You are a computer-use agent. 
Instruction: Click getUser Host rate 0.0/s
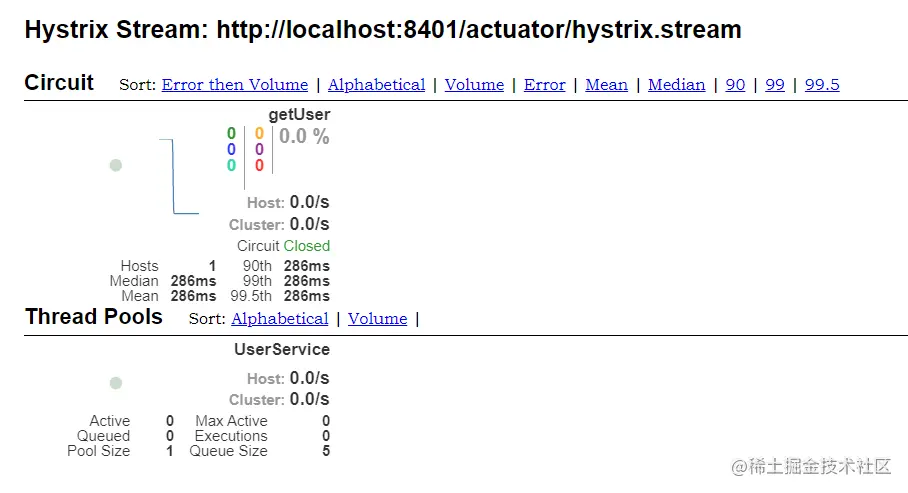click(309, 202)
